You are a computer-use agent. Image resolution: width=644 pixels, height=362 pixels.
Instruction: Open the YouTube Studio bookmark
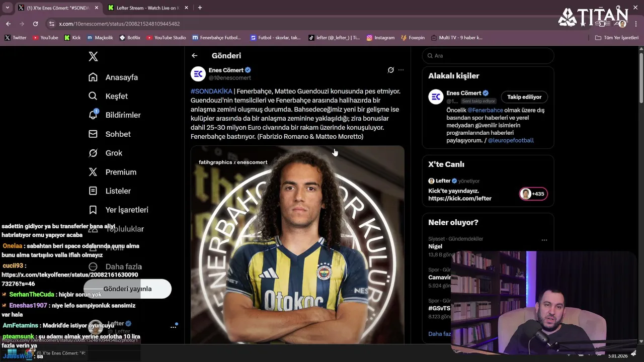click(x=166, y=38)
